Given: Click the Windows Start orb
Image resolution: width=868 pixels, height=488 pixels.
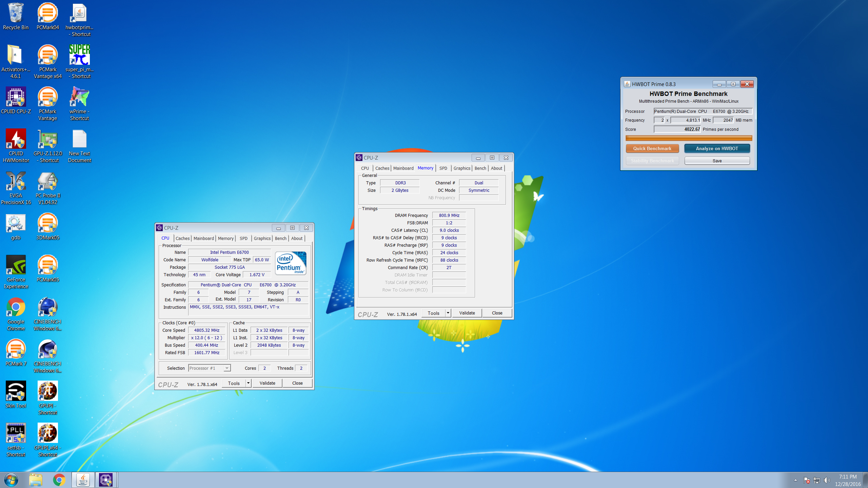Looking at the screenshot, I should pos(11,480).
